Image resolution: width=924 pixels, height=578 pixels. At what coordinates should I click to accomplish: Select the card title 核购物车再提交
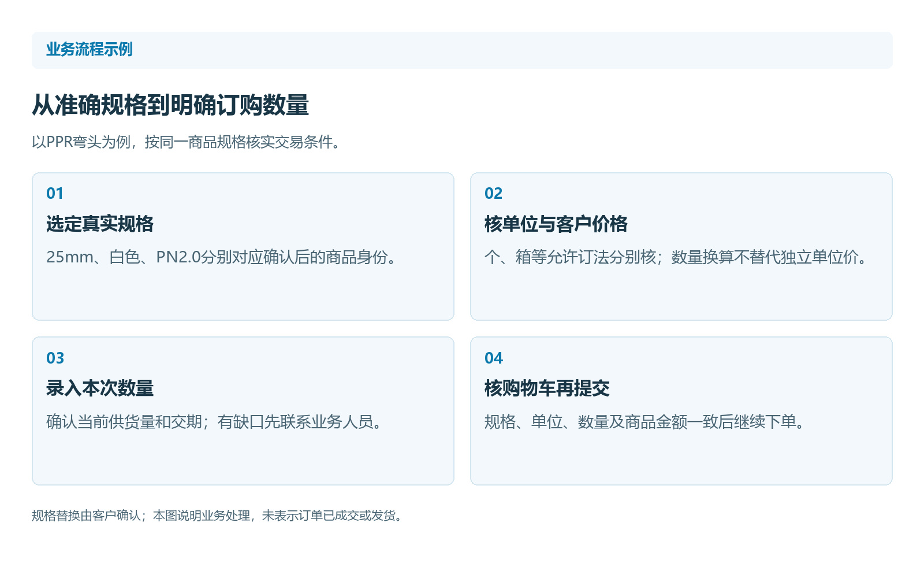[x=547, y=388]
